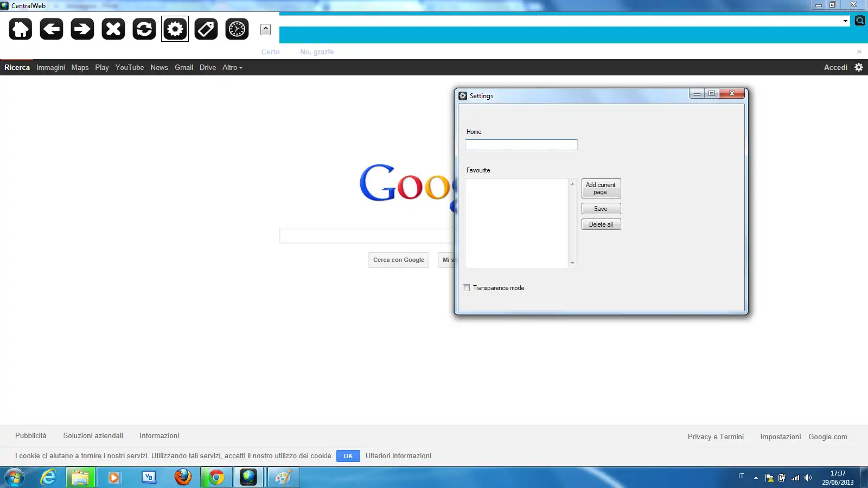The width and height of the screenshot is (868, 488).
Task: Open history with the clock icon
Action: pyautogui.click(x=237, y=29)
